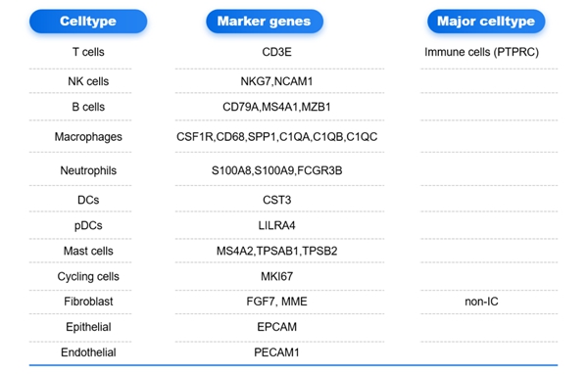Click the Epithelial celltype entry

click(88, 327)
